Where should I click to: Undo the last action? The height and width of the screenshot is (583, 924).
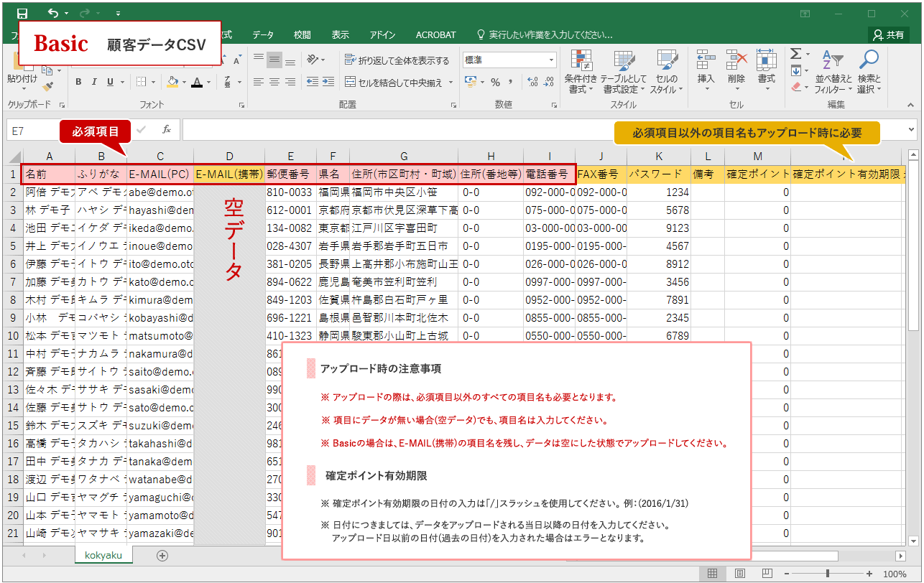53,13
